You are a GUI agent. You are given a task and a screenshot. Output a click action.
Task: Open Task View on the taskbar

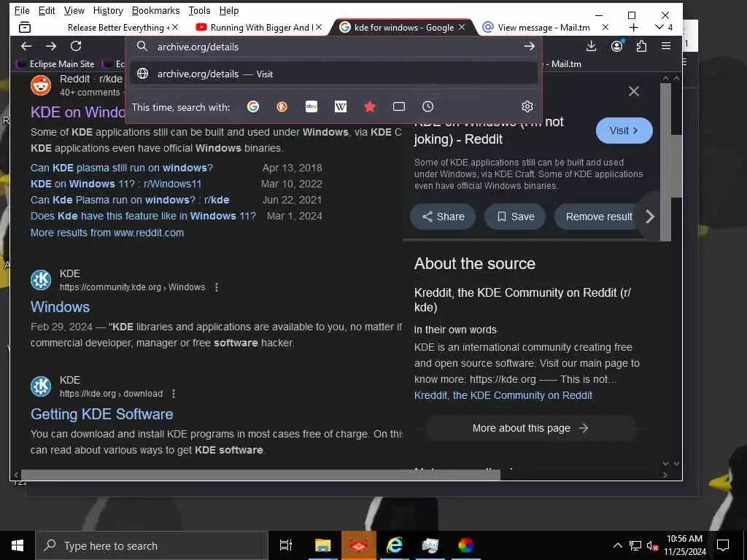tap(285, 545)
